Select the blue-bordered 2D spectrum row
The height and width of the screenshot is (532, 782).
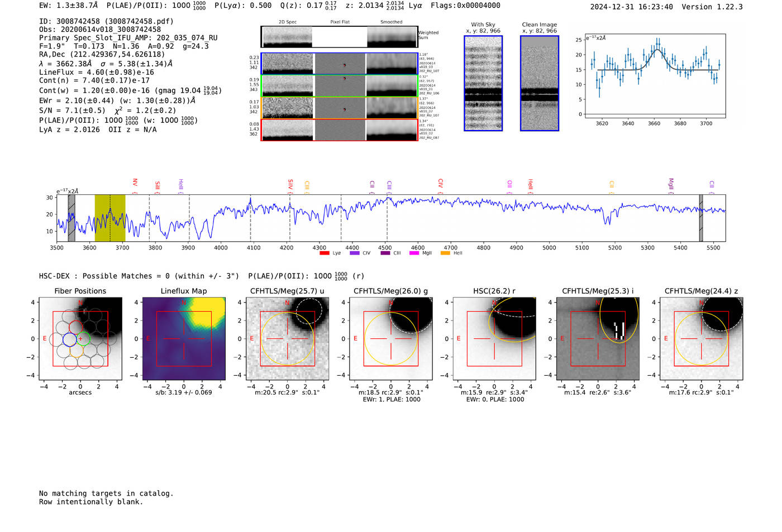[340, 64]
